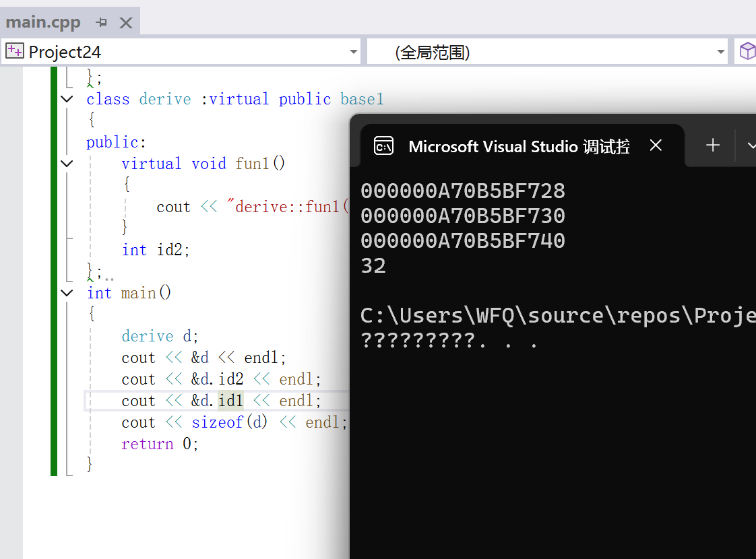This screenshot has height=559, width=756.
Task: Close the debug console tab
Action: (x=656, y=145)
